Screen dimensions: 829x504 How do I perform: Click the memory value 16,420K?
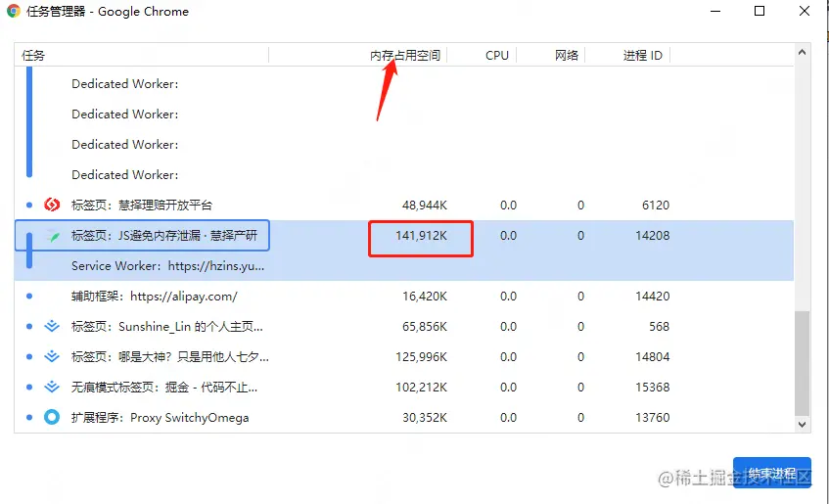425,297
